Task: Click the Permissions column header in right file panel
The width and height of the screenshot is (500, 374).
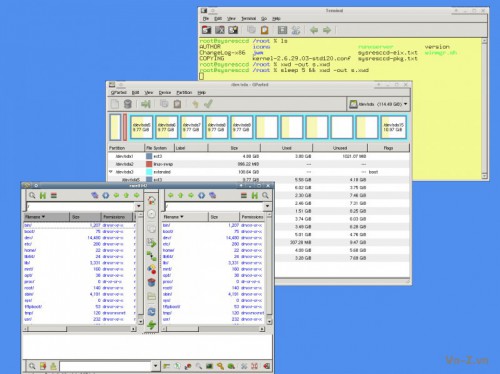Action: (x=252, y=217)
